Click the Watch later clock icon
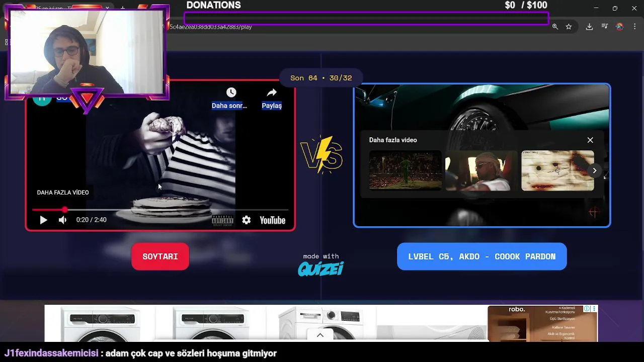Viewport: 644px width, 362px height. pyautogui.click(x=231, y=92)
